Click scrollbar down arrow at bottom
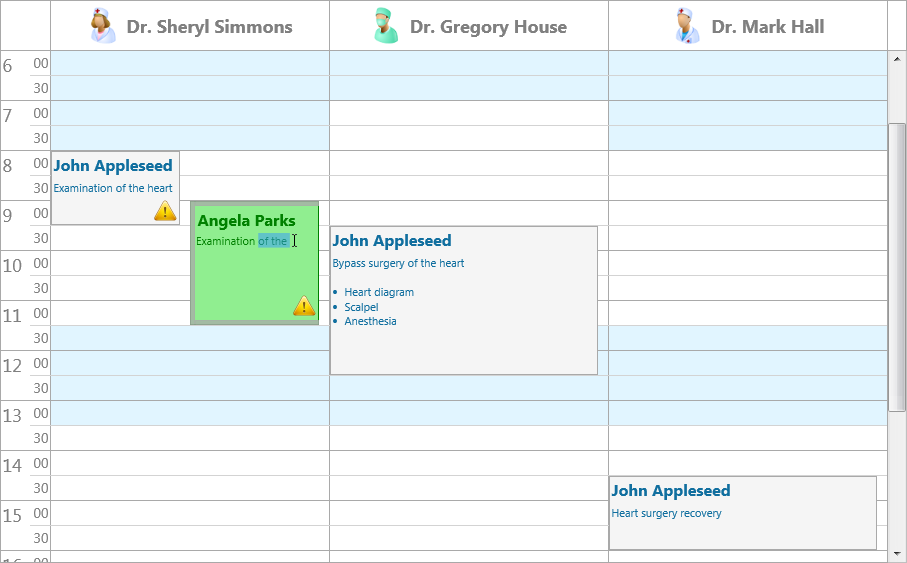Viewport: 907px width, 563px height. [897, 555]
